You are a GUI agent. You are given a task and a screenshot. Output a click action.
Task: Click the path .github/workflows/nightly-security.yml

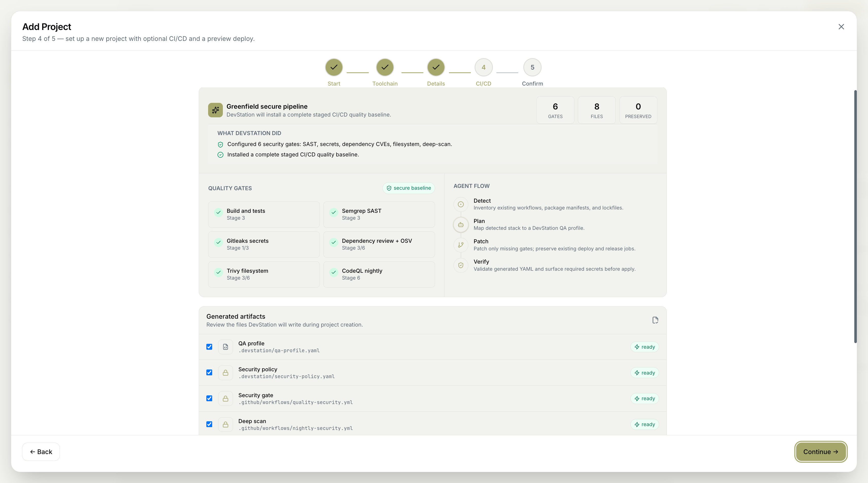coord(295,428)
